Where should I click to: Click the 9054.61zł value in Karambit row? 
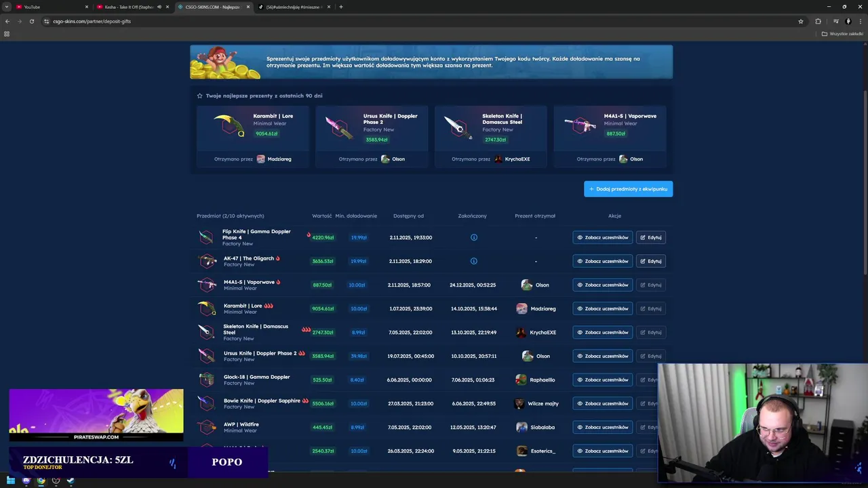pyautogui.click(x=323, y=308)
